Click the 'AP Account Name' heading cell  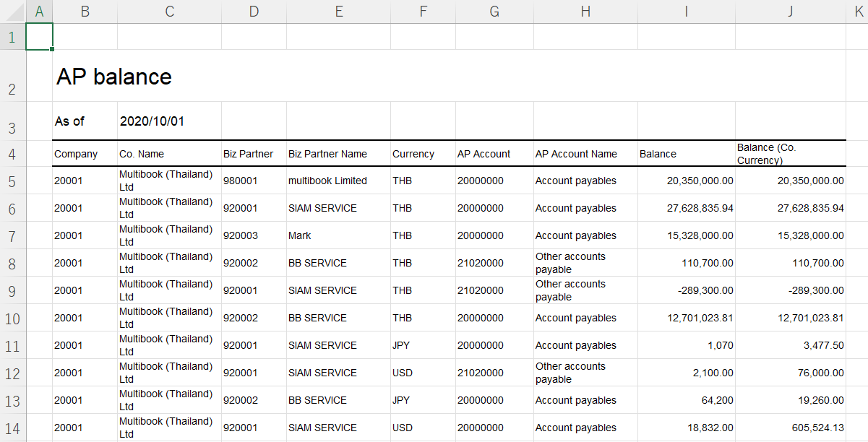click(585, 154)
